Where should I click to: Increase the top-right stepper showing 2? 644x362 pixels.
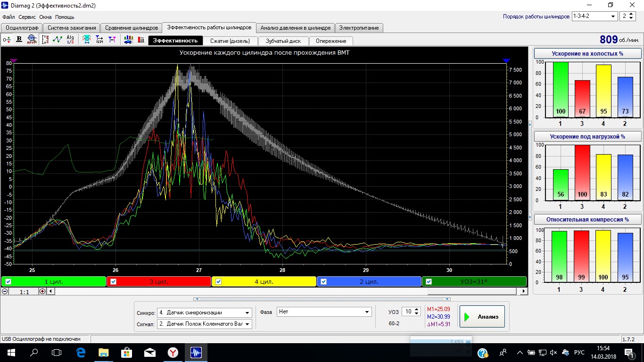(x=632, y=14)
